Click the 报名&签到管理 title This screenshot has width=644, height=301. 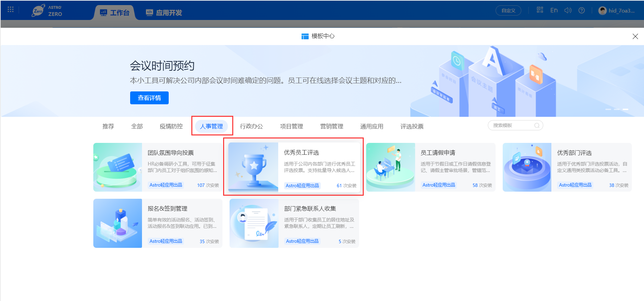tap(168, 209)
